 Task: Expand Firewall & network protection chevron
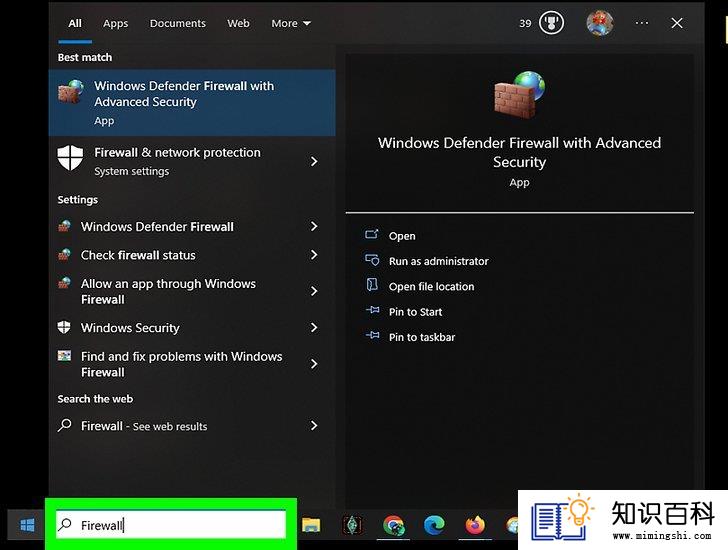click(x=314, y=161)
